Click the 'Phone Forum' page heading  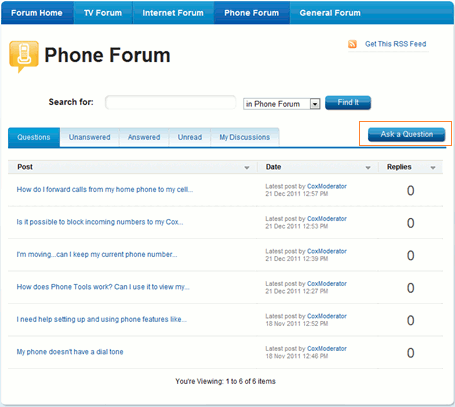pyautogui.click(x=107, y=55)
